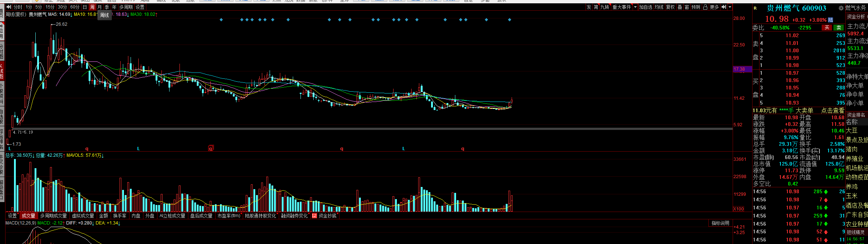Image resolution: width=868 pixels, height=244 pixels.
Task: Click the red boxed q marker under chart
Action: tap(210, 148)
